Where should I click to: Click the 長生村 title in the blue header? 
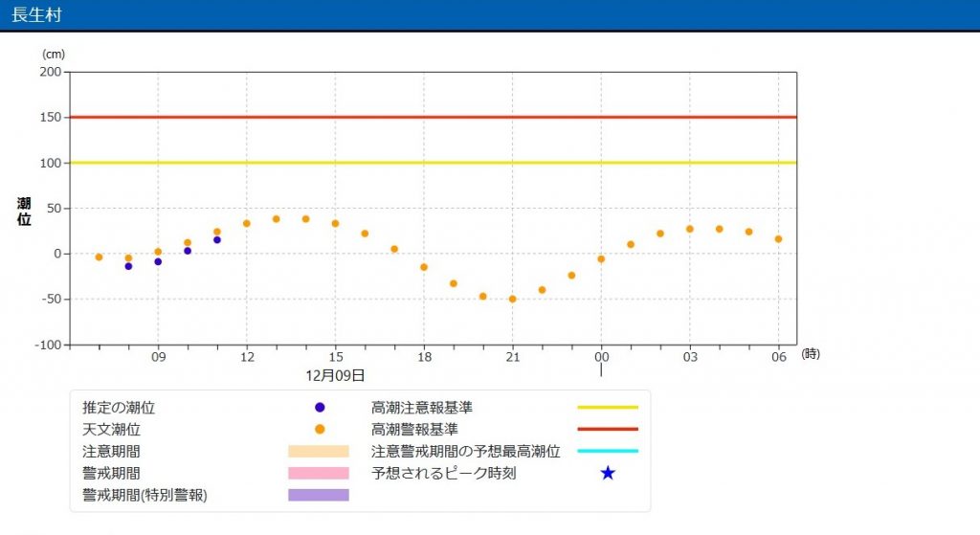click(x=36, y=14)
